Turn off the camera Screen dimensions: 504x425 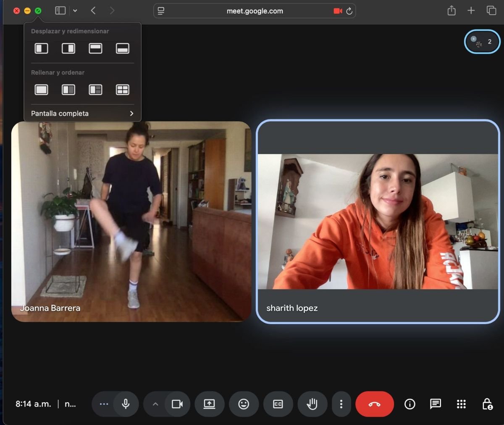tap(177, 404)
